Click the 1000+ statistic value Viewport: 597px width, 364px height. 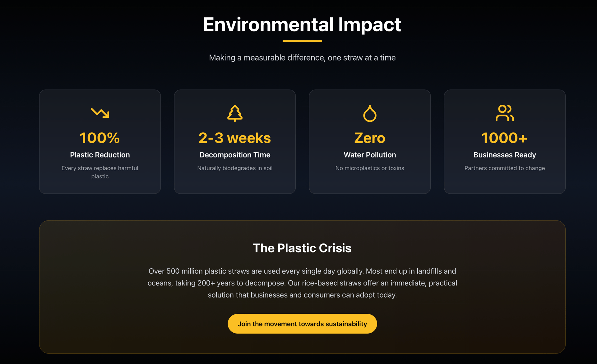click(504, 138)
